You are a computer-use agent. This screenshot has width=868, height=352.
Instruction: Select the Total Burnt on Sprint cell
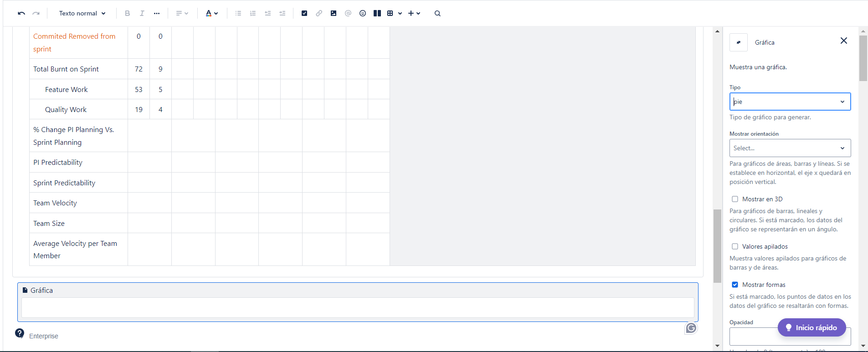click(x=78, y=69)
